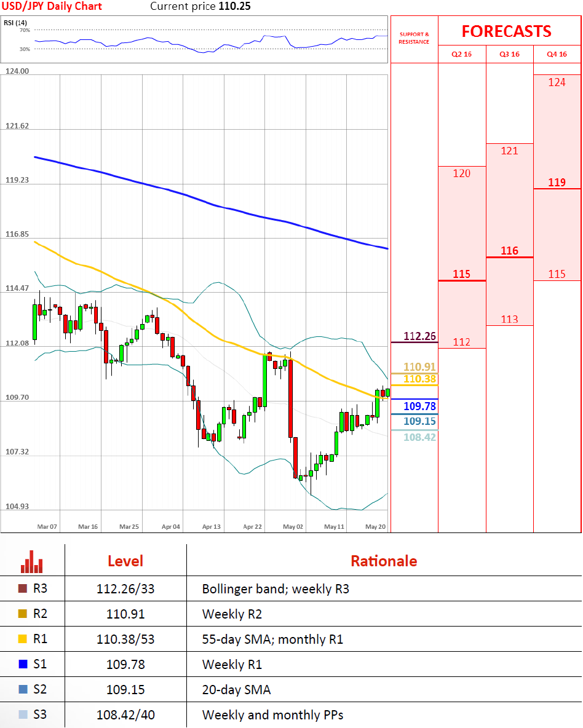Select the R1 yellow color swatch

pyautogui.click(x=23, y=639)
